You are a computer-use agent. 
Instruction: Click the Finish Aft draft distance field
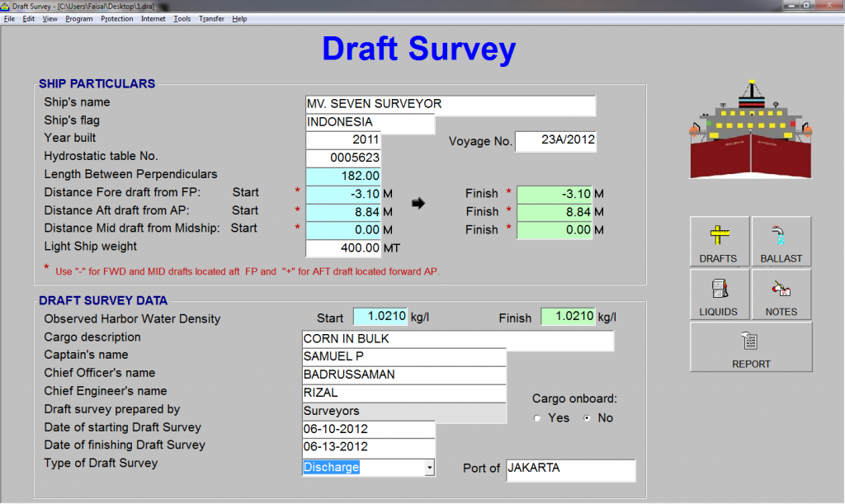point(555,212)
